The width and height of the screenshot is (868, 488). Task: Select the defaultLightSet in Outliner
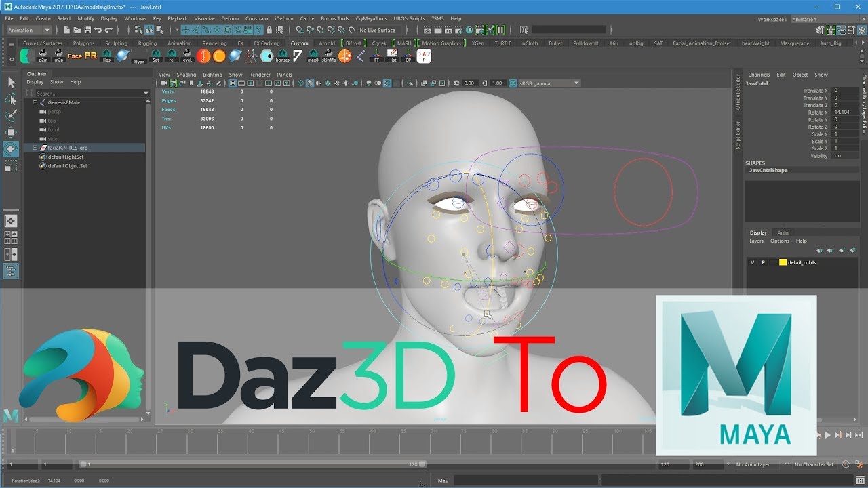click(x=66, y=157)
